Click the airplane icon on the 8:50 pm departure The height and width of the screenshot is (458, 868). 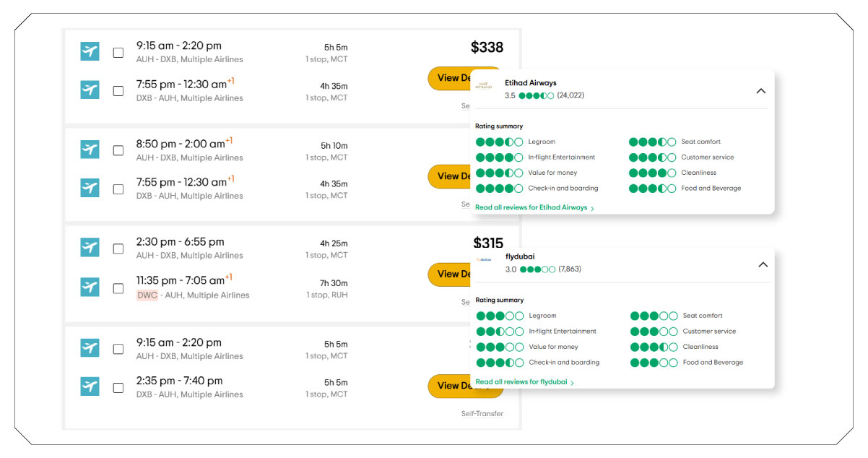click(x=90, y=150)
